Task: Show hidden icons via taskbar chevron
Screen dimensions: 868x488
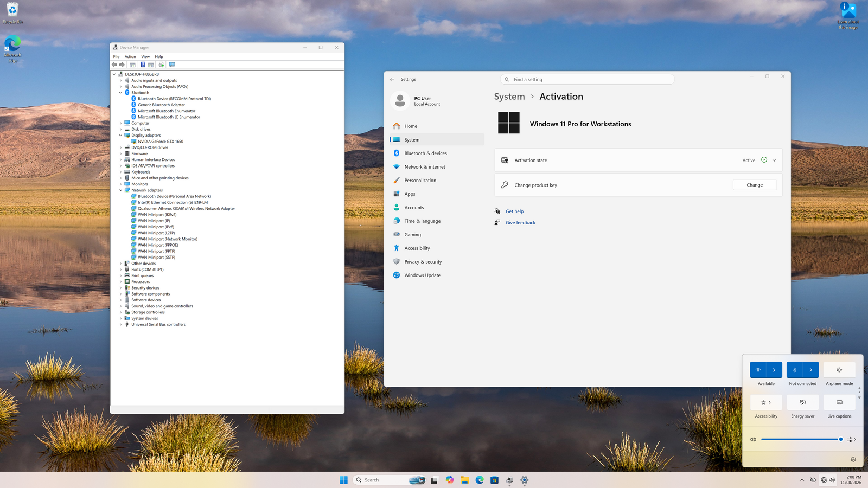Action: [802, 480]
